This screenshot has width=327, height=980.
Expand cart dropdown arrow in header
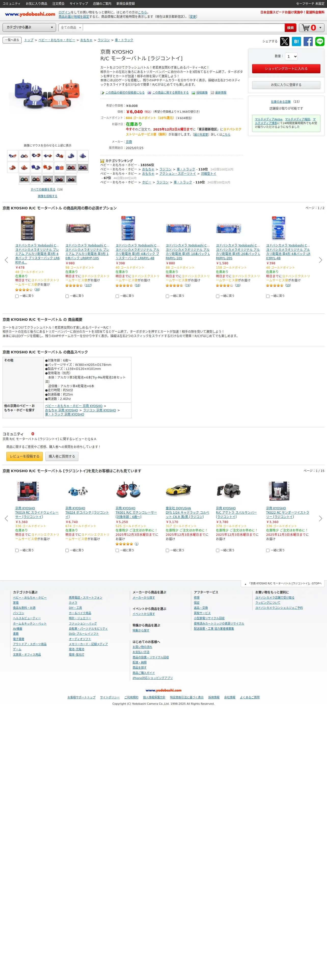tap(320, 28)
